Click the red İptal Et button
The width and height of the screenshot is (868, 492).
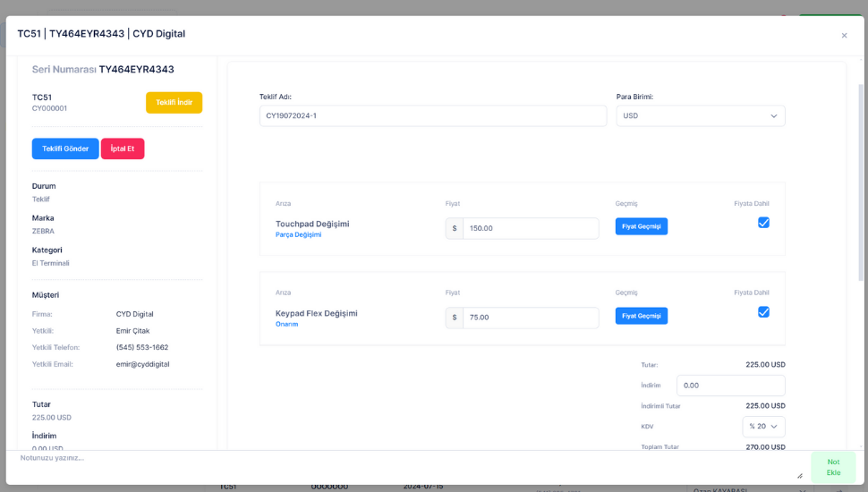coord(123,148)
